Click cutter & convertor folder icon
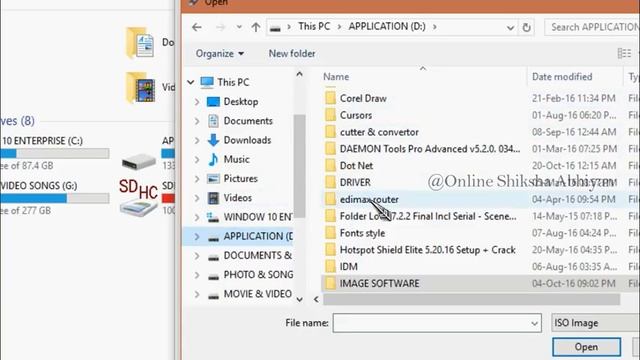The height and width of the screenshot is (360, 640). 330,132
